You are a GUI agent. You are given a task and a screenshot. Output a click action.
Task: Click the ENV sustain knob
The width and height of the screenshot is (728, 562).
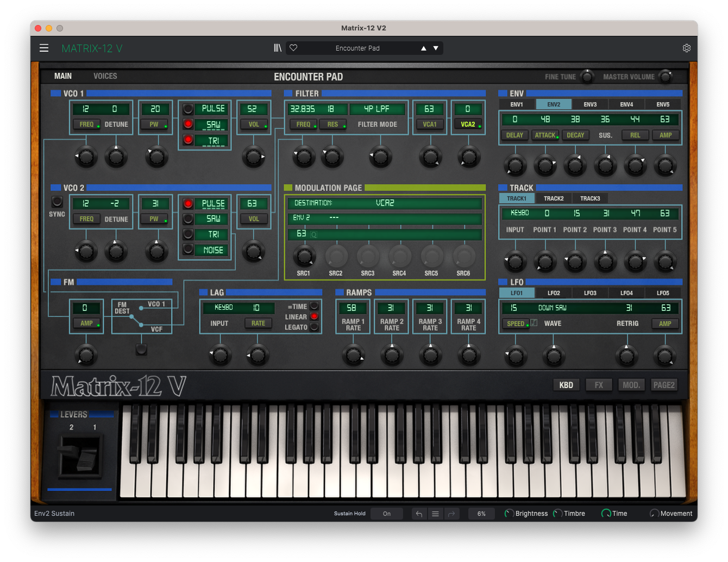click(x=605, y=165)
